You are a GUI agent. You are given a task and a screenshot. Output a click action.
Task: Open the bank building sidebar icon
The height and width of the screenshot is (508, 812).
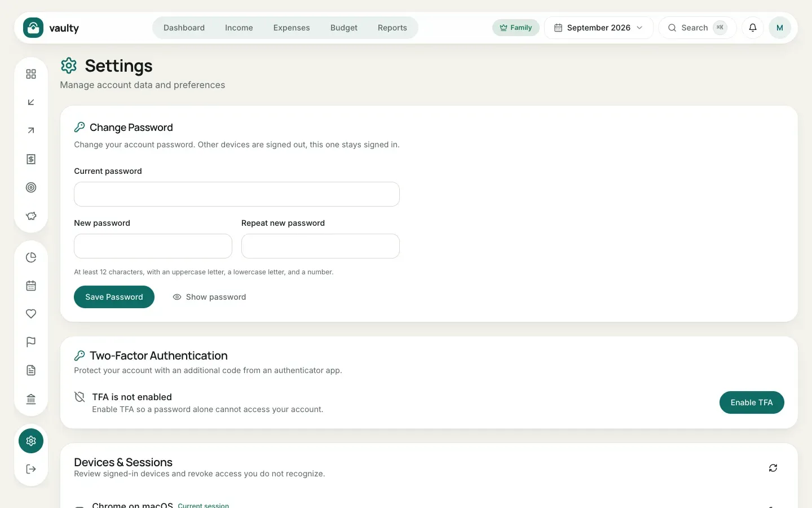pos(31,399)
